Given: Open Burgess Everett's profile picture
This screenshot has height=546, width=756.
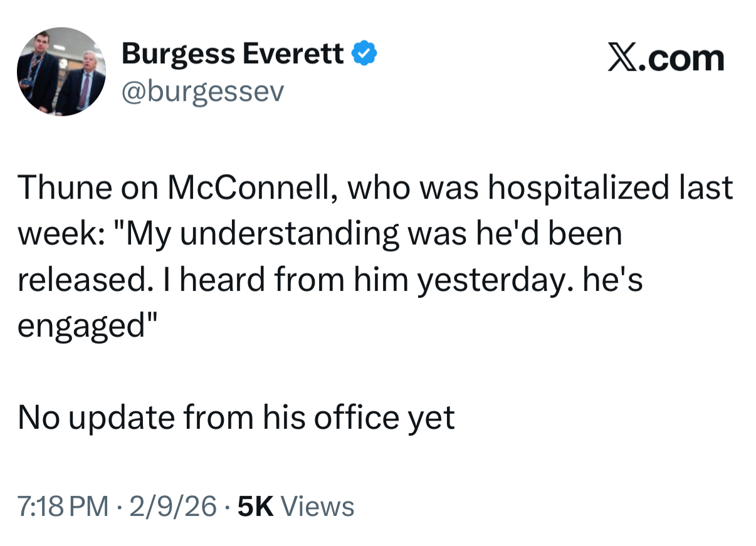Looking at the screenshot, I should [x=61, y=71].
